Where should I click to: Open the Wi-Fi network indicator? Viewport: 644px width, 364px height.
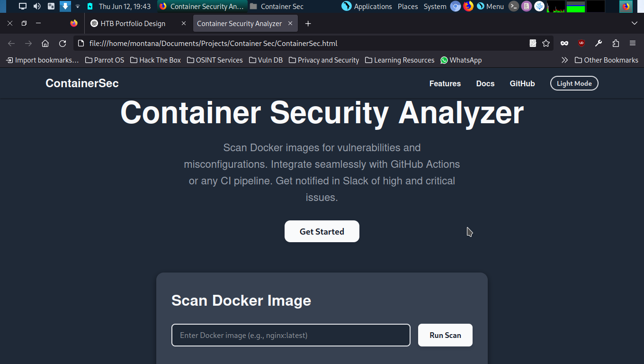point(78,6)
